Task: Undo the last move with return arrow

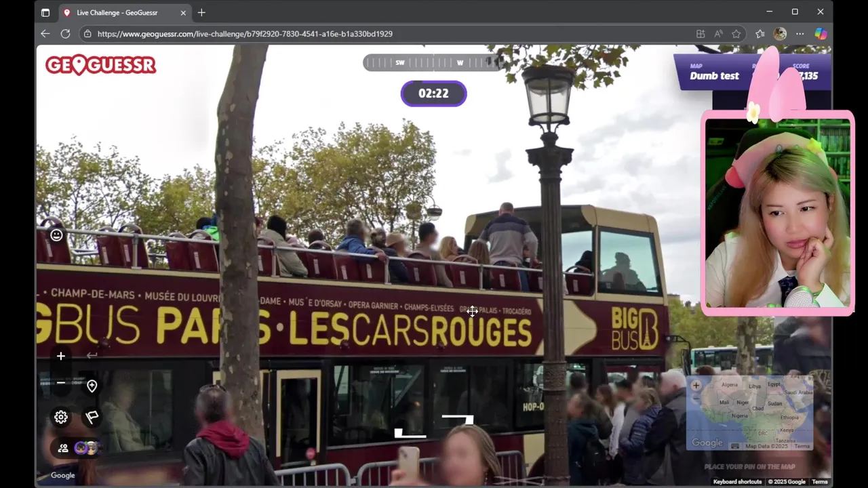Action: click(92, 355)
